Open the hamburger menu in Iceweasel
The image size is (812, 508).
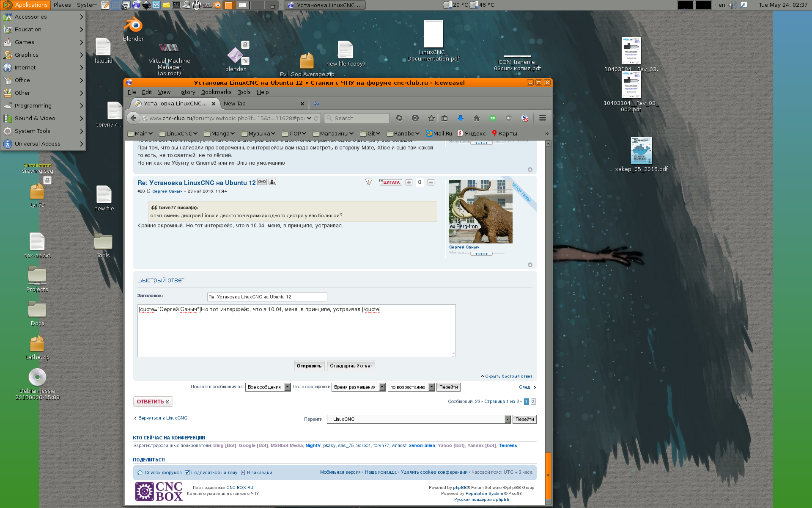(542, 118)
